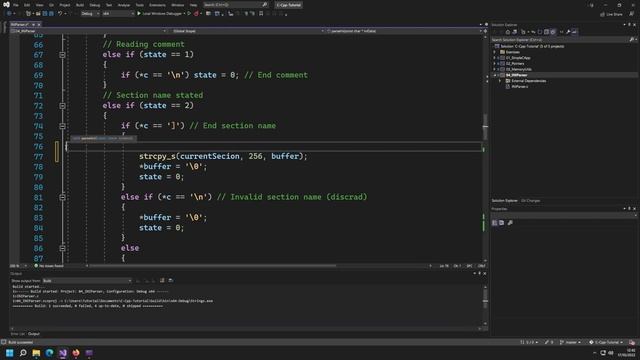
Task: Switch to the Git Changes tab
Action: [x=530, y=201]
